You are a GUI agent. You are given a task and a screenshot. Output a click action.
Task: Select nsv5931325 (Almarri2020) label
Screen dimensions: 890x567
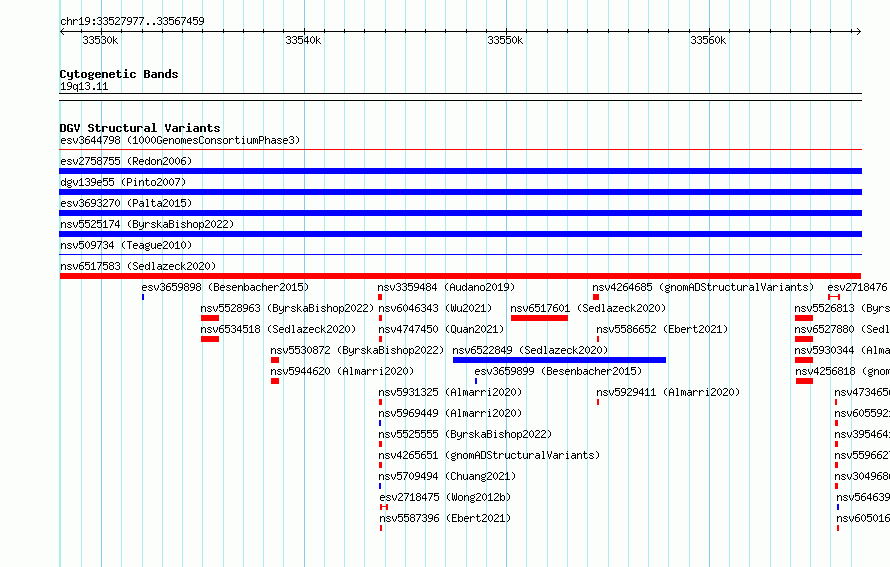tap(450, 392)
